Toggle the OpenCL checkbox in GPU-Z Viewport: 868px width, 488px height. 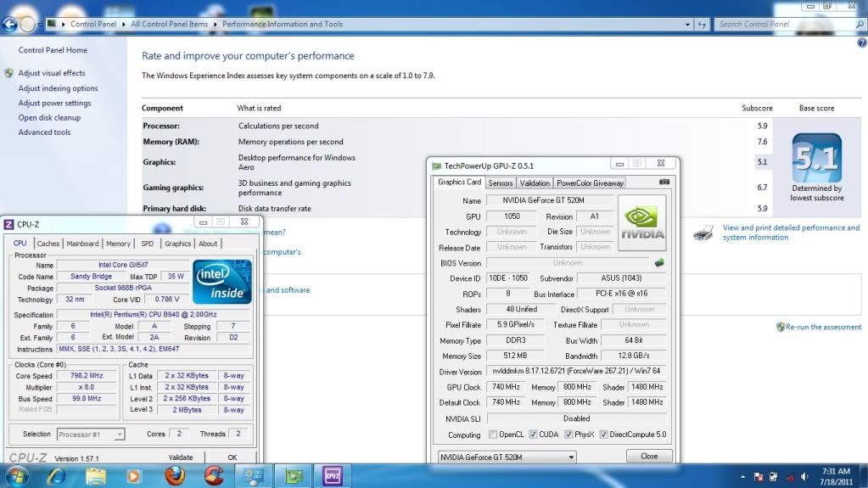click(493, 435)
